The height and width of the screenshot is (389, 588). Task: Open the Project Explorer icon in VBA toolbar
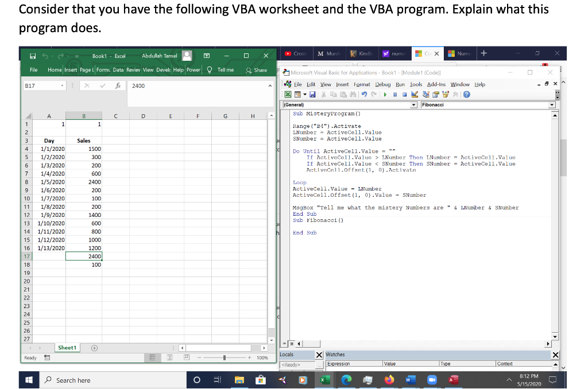(x=426, y=95)
